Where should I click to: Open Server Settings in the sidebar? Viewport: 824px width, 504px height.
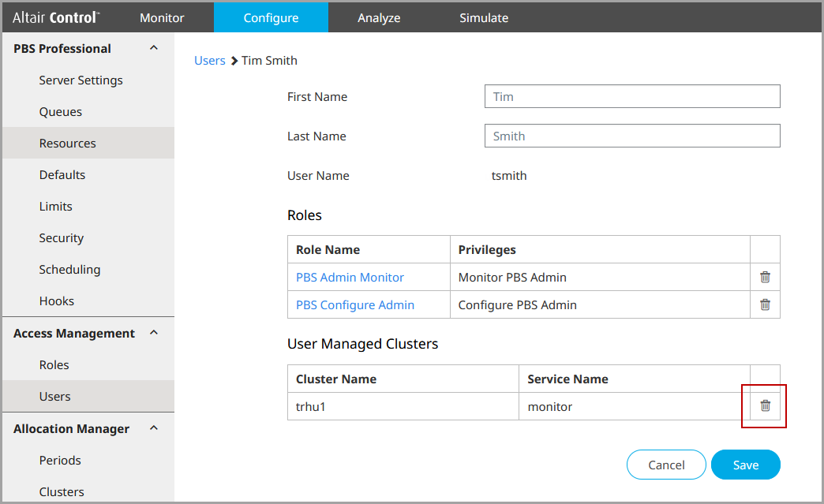pyautogui.click(x=81, y=80)
